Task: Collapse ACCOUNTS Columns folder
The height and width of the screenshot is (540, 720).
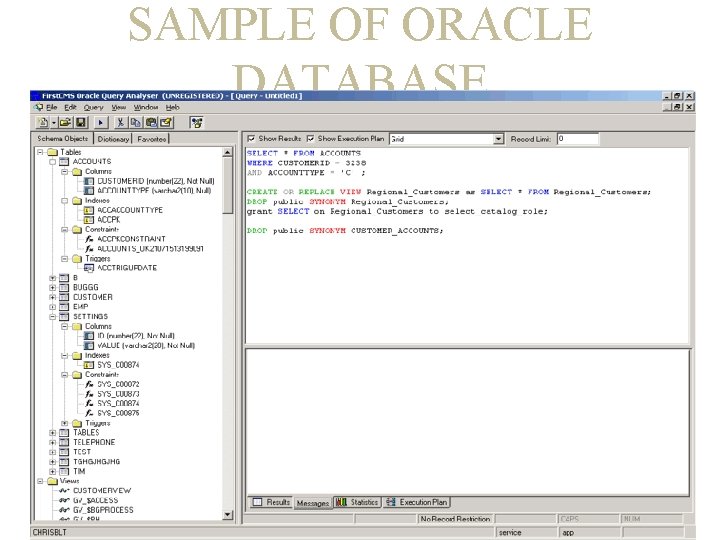Action: 65,171
